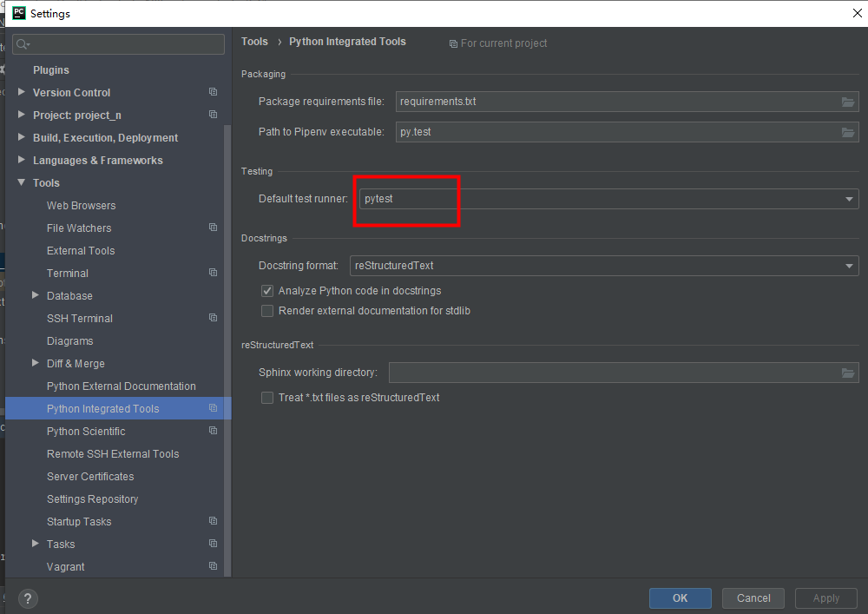Click the folder icon for Sphinx working directory
Image resolution: width=868 pixels, height=614 pixels.
click(847, 373)
